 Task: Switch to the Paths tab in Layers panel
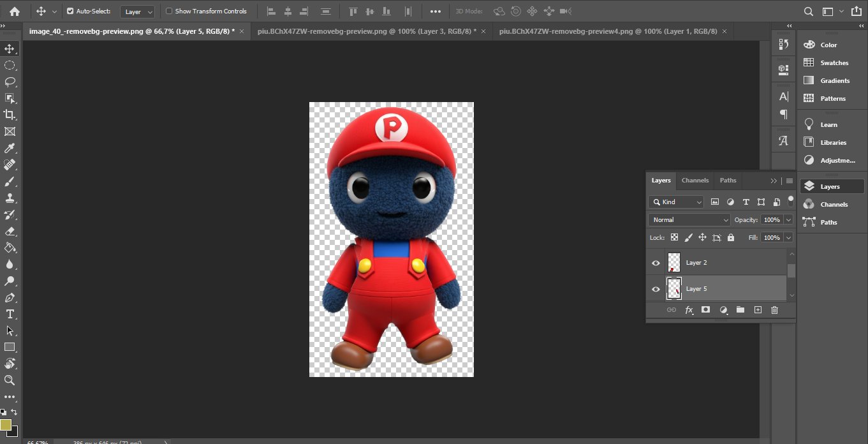coord(728,181)
